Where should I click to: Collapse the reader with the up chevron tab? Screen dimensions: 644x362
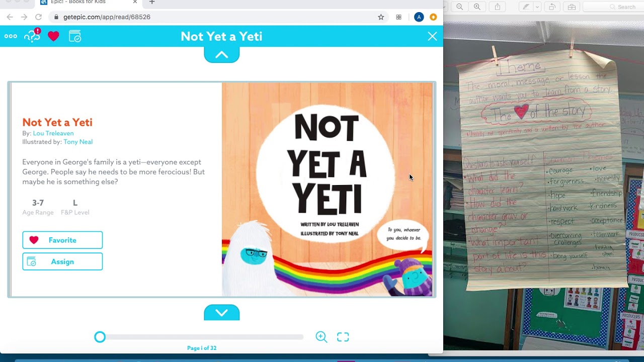pyautogui.click(x=221, y=55)
